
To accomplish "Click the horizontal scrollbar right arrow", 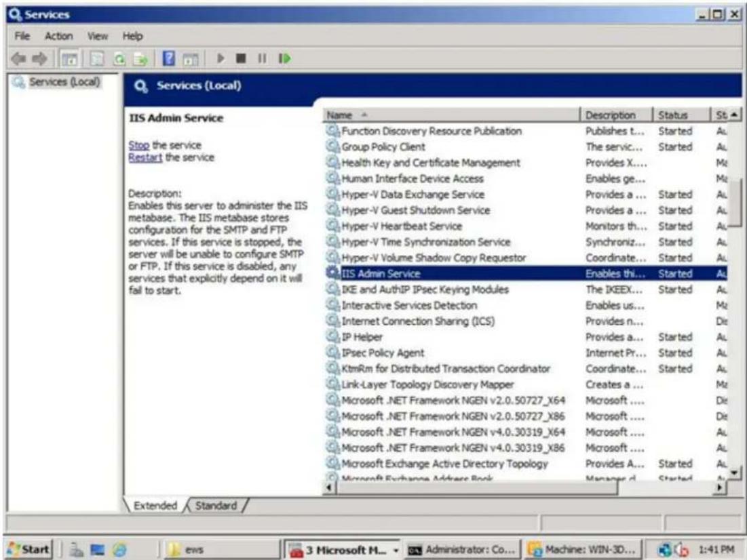I will (721, 487).
